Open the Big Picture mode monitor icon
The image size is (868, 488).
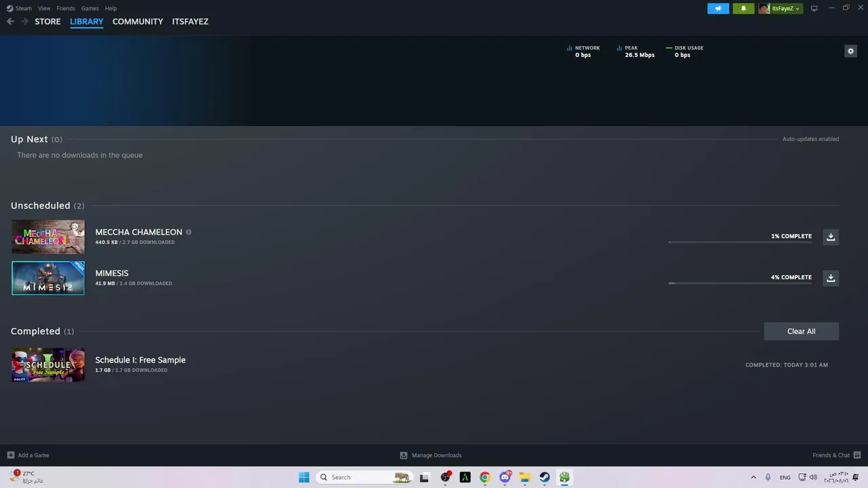point(814,8)
